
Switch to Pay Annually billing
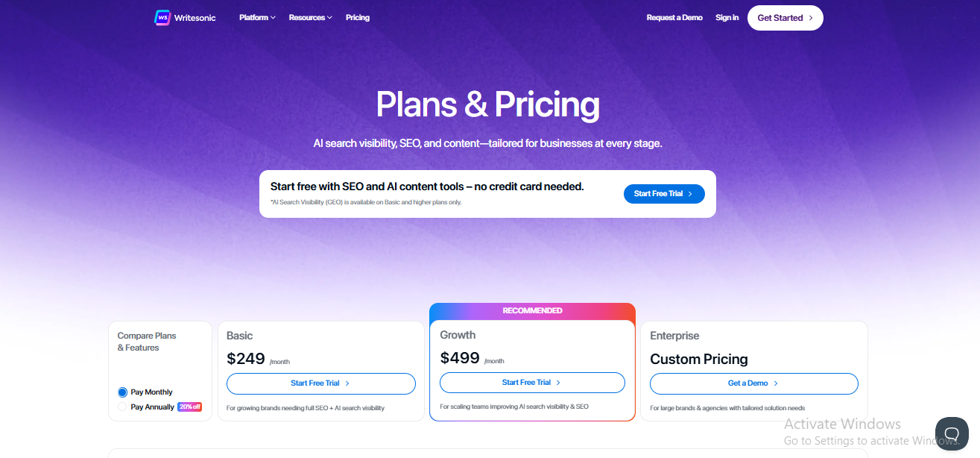[x=121, y=407]
